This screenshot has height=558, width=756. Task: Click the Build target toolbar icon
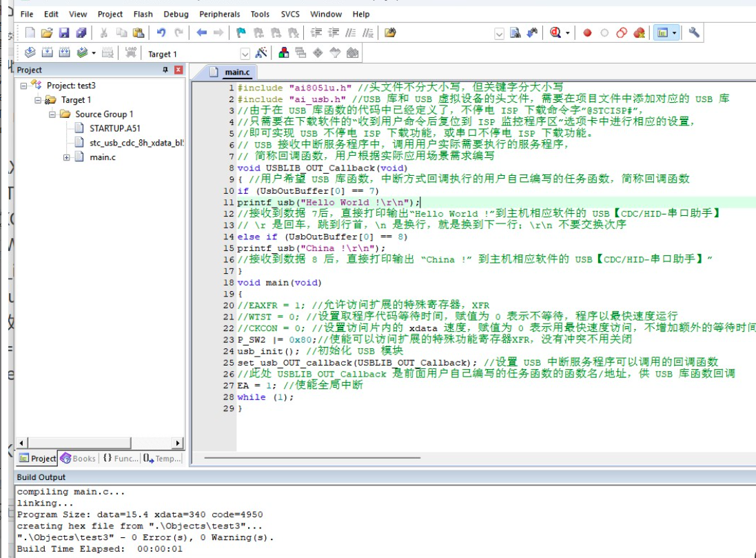click(47, 53)
